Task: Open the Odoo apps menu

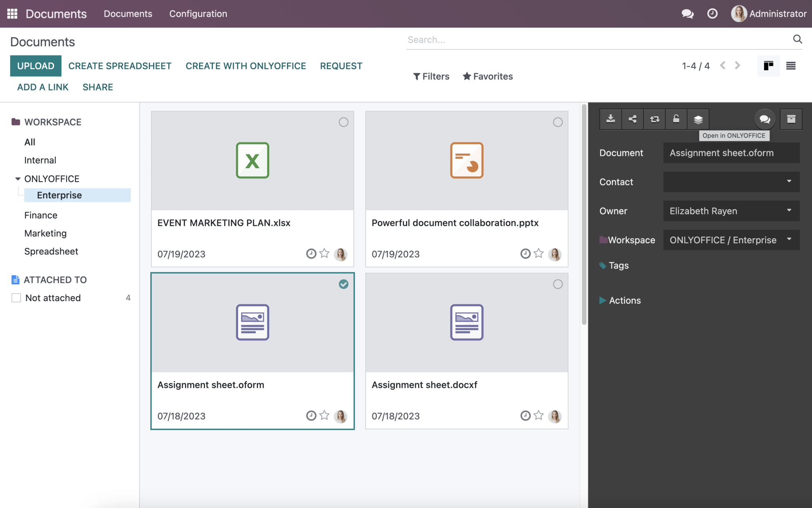Action: click(12, 13)
